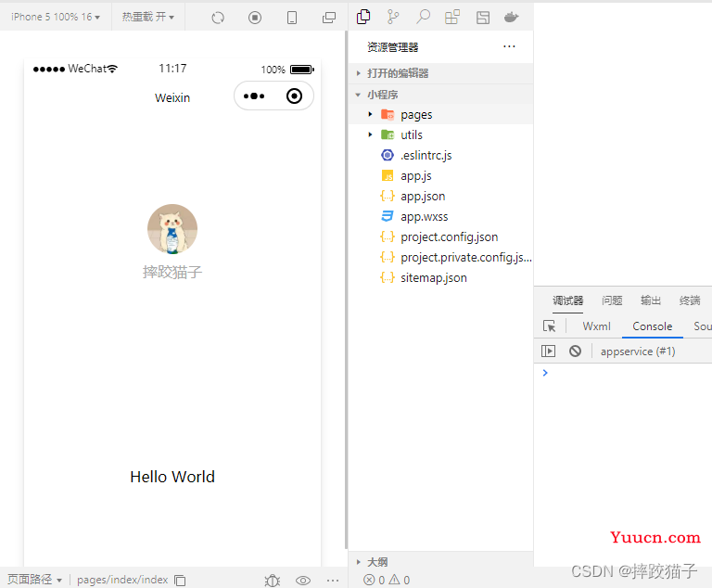Click the Weixin navigation title
The image size is (712, 588).
click(x=172, y=97)
